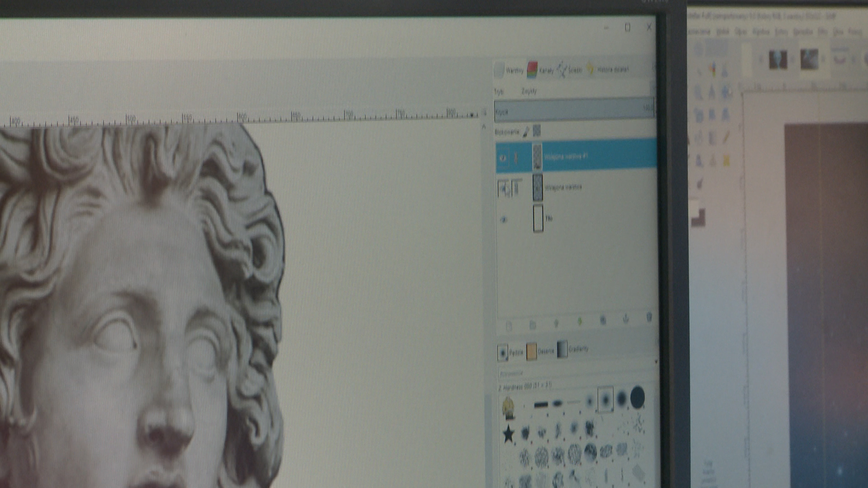Viewport: 868px width, 488px height.
Task: Select the dark oval brush
Action: coord(557,403)
